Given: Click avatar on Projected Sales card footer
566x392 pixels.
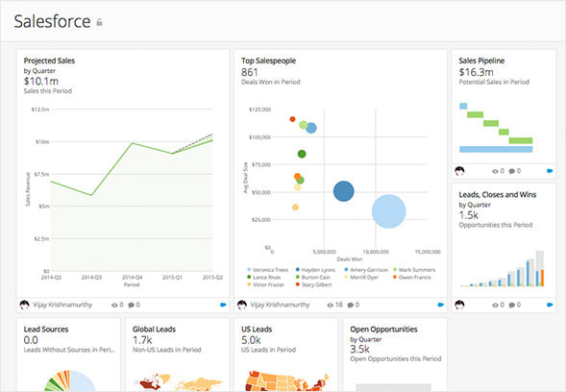Looking at the screenshot, I should click(24, 305).
